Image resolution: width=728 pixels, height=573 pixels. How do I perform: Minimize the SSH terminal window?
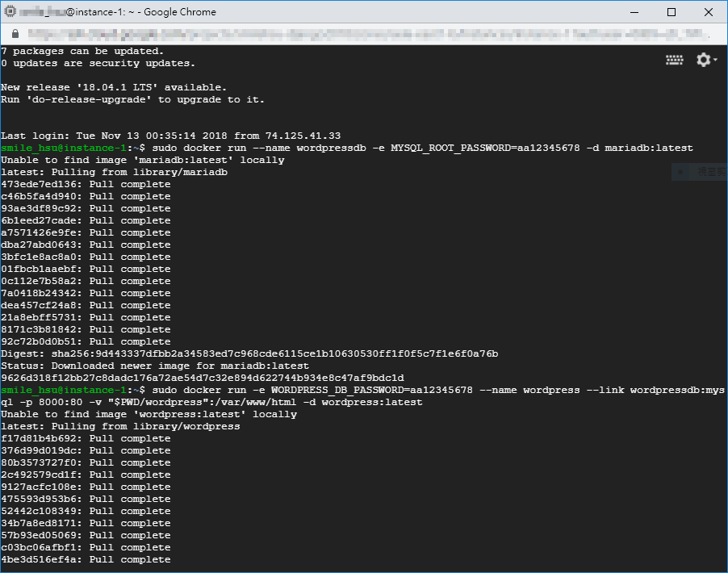(x=634, y=12)
